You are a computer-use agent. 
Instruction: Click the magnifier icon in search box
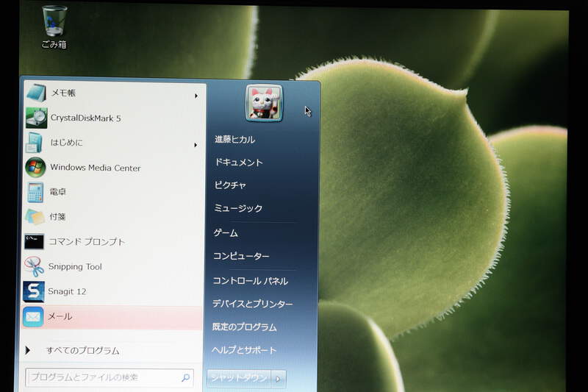point(186,377)
